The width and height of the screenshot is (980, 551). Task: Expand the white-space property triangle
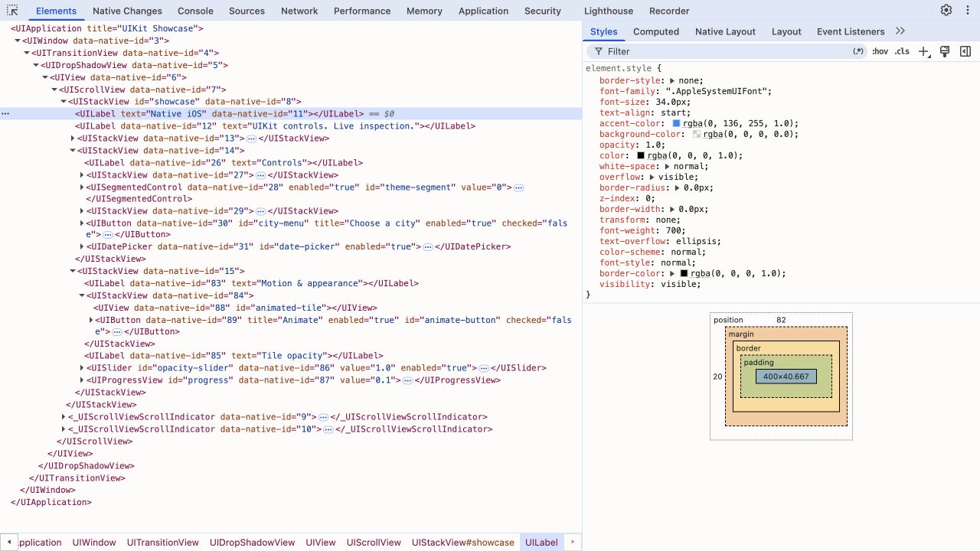(x=667, y=166)
